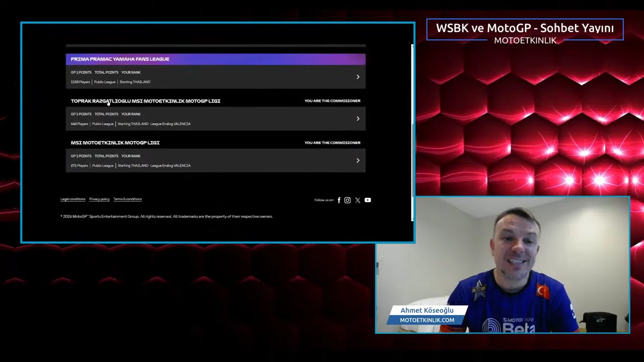
Task: Click 'TOTAL POINTS' in the Pramac league row
Action: click(x=106, y=72)
